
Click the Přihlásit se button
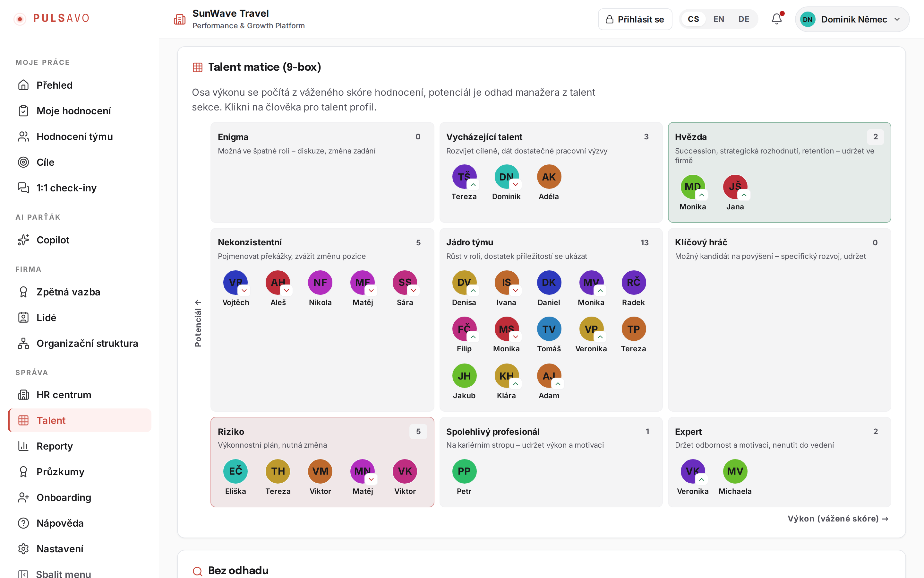coord(635,19)
